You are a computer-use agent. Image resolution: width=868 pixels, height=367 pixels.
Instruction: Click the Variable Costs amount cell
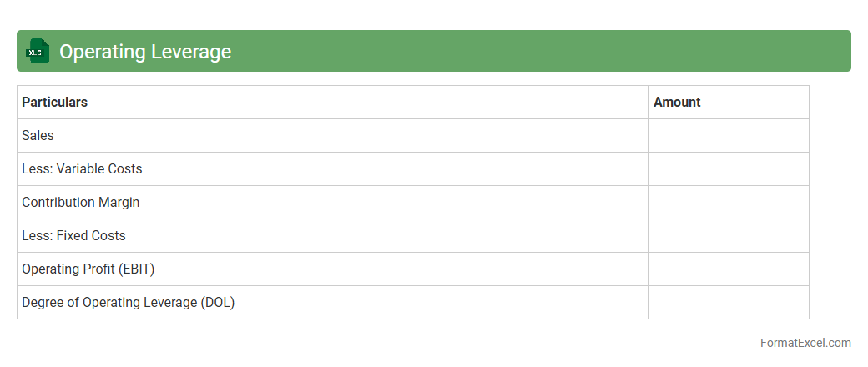[x=729, y=169]
